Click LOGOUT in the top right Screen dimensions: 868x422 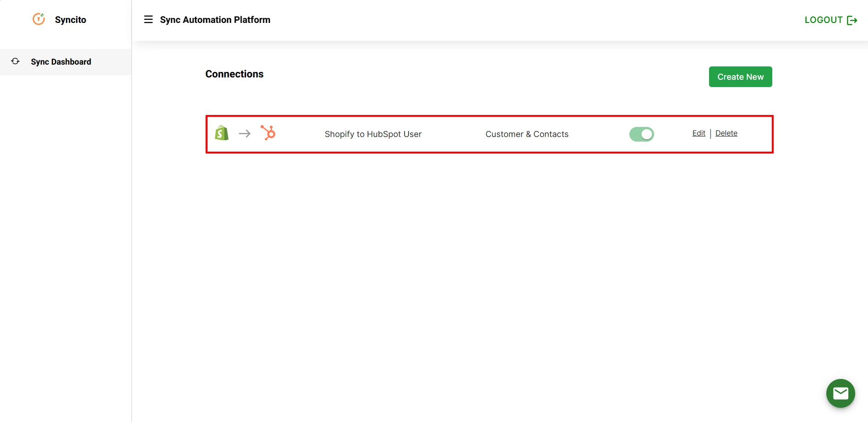click(x=823, y=20)
